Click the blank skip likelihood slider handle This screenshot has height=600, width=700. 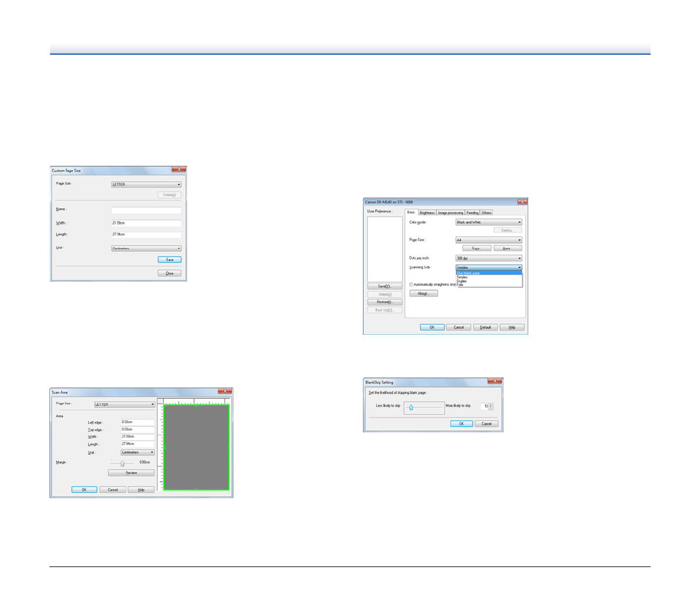411,407
